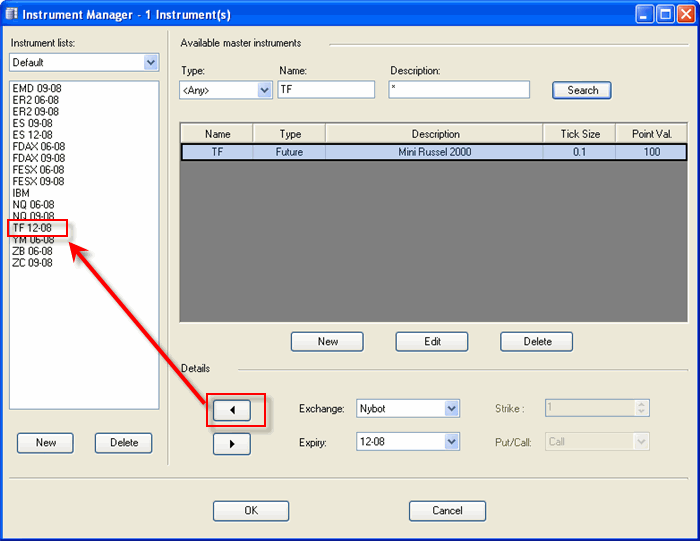Select the Mini Russel 2000 row
700x541 pixels.
434,152
